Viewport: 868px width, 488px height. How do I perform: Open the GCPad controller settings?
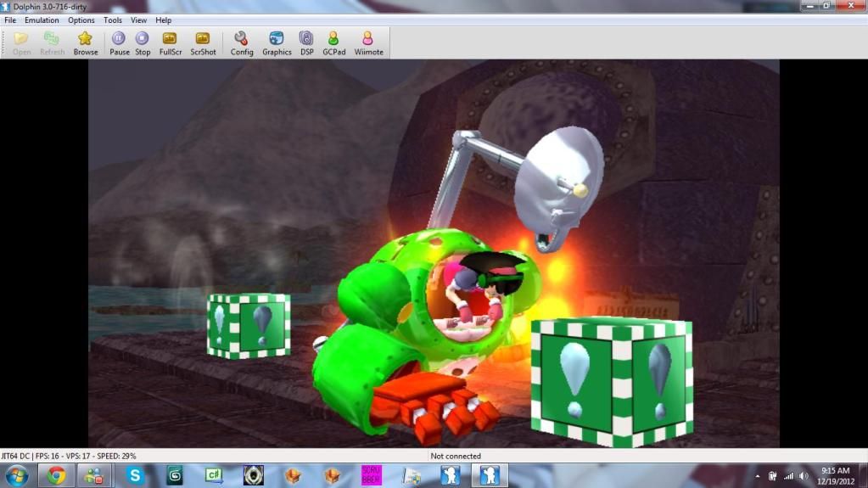coord(333,43)
